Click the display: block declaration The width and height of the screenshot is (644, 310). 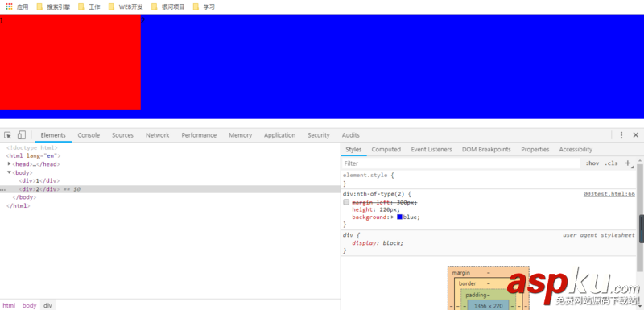(x=378, y=242)
